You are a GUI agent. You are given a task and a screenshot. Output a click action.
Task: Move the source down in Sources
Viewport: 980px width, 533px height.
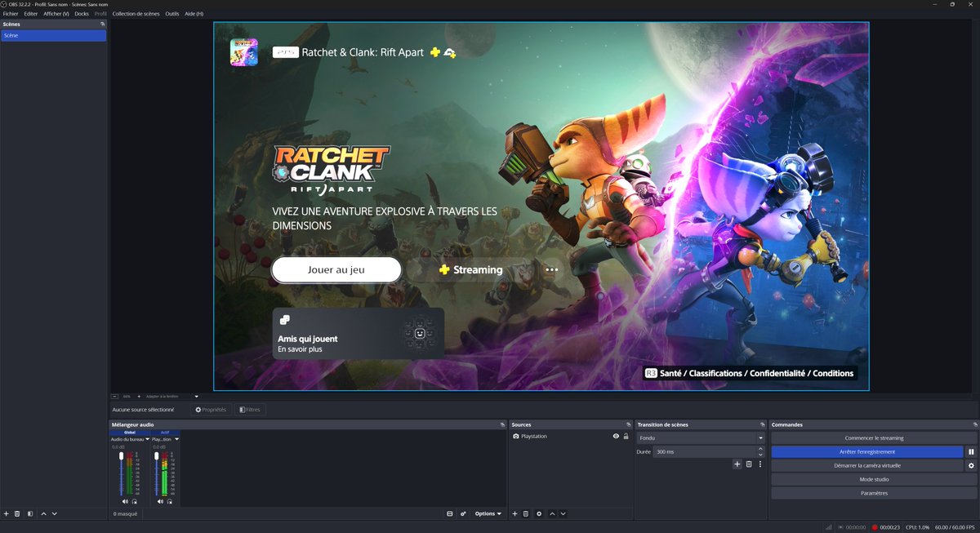point(563,513)
